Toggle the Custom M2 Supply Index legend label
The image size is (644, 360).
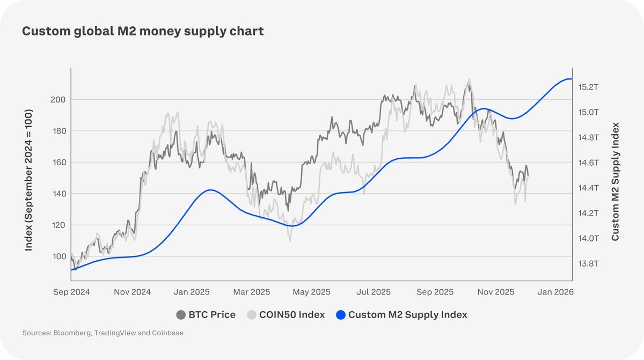click(x=407, y=315)
